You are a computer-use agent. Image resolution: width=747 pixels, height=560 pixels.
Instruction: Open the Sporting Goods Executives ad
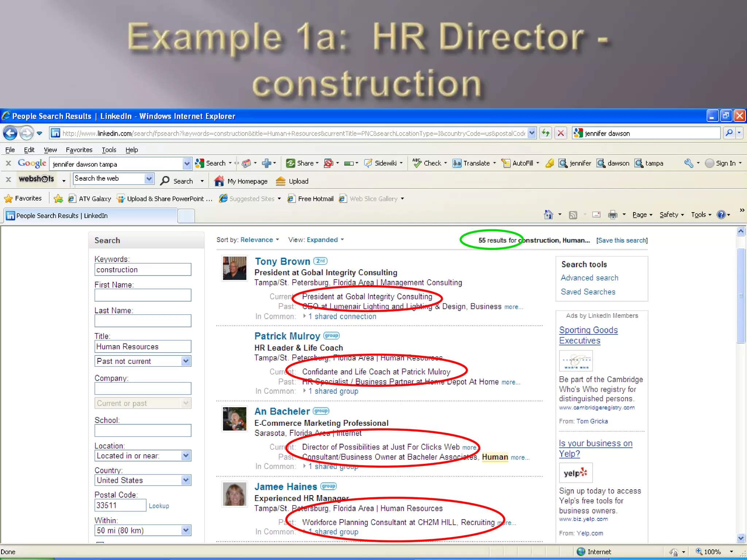pyautogui.click(x=588, y=335)
